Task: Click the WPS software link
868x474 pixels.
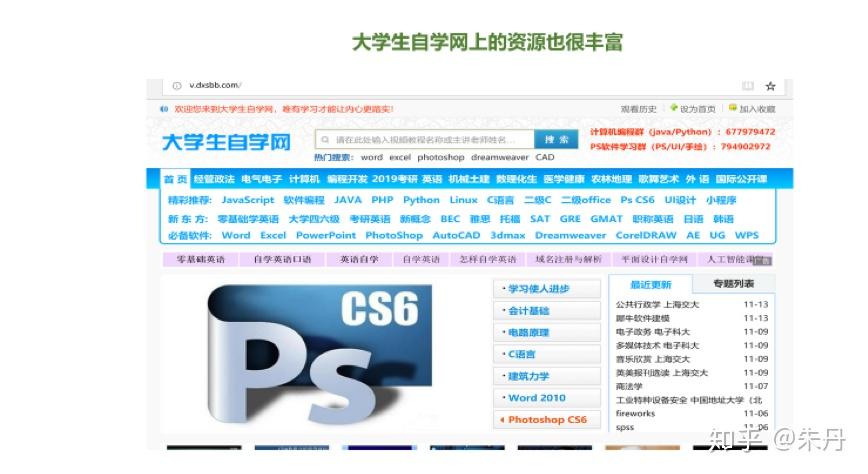Action: coord(747,235)
